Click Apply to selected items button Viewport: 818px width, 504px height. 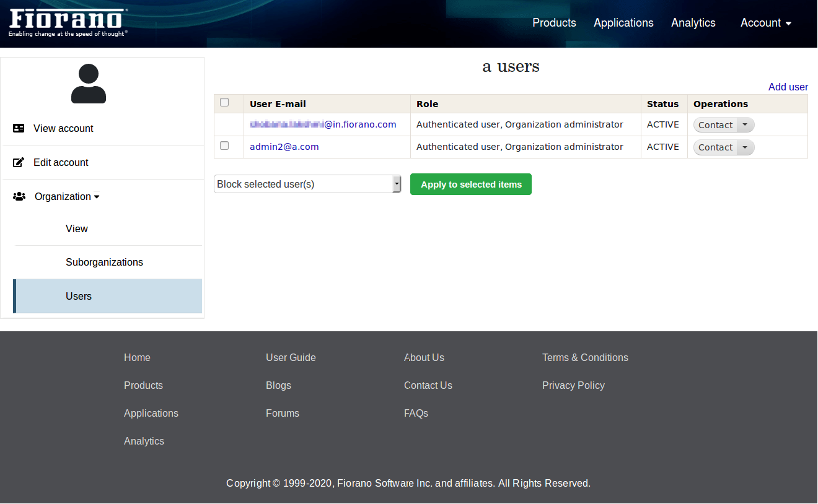coord(471,184)
